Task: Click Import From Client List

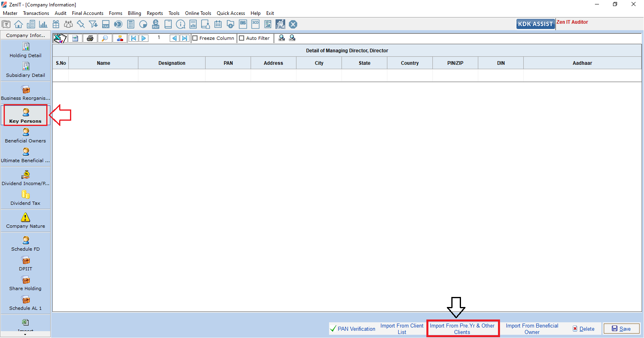Action: (x=402, y=329)
